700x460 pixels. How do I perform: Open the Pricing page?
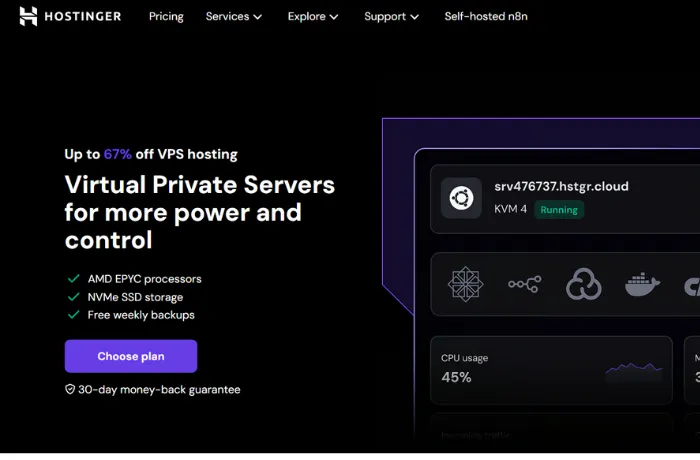pos(166,17)
